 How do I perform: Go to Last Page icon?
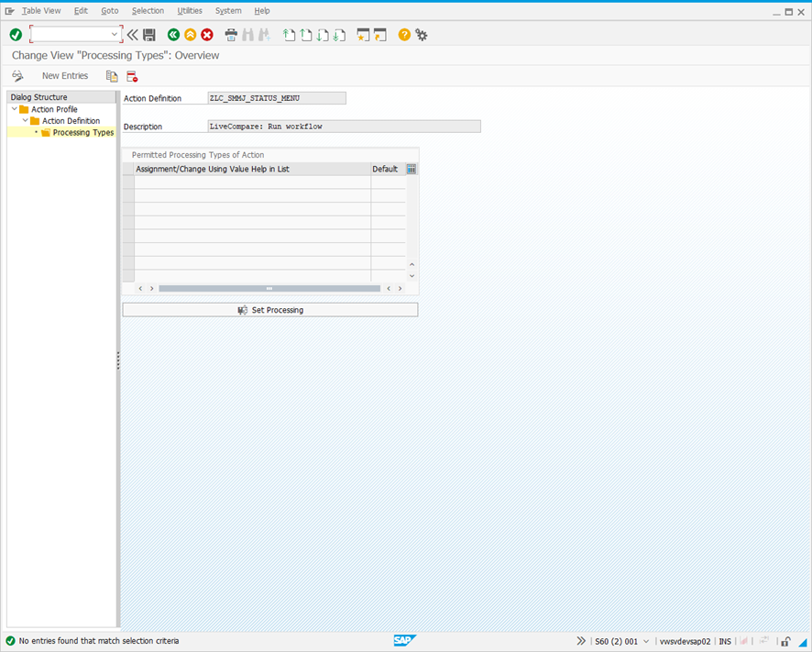(x=339, y=35)
